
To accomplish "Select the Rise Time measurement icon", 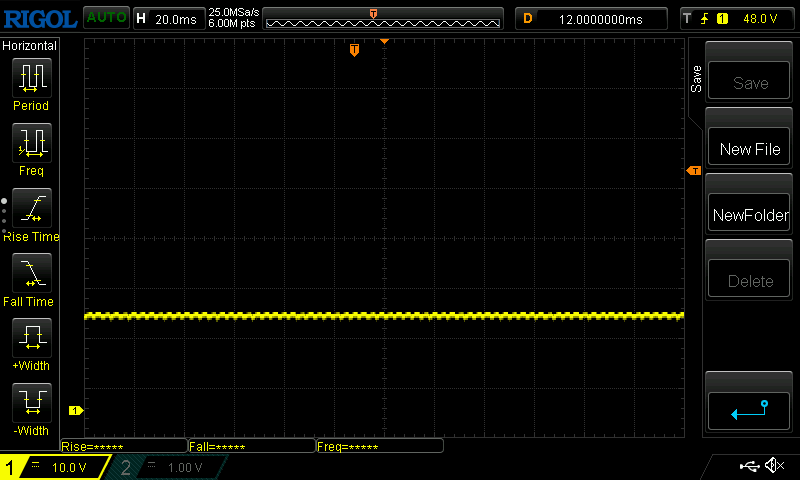I will pyautogui.click(x=32, y=208).
